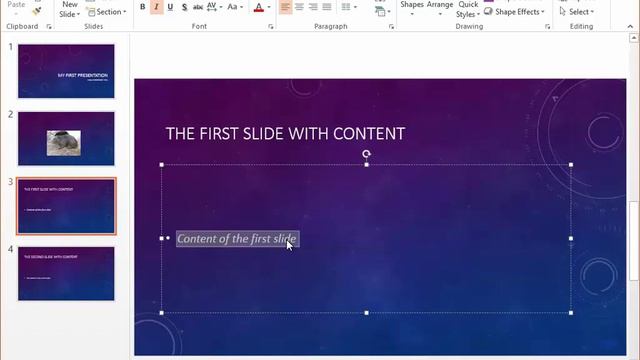Click Format Painter brush icon
The width and height of the screenshot is (640, 360).
point(37,11)
